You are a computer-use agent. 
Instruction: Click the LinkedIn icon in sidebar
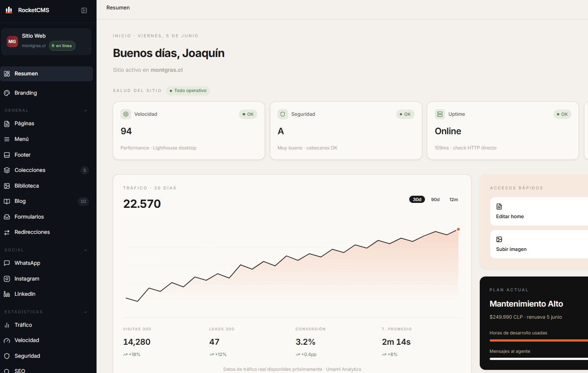tap(7, 294)
